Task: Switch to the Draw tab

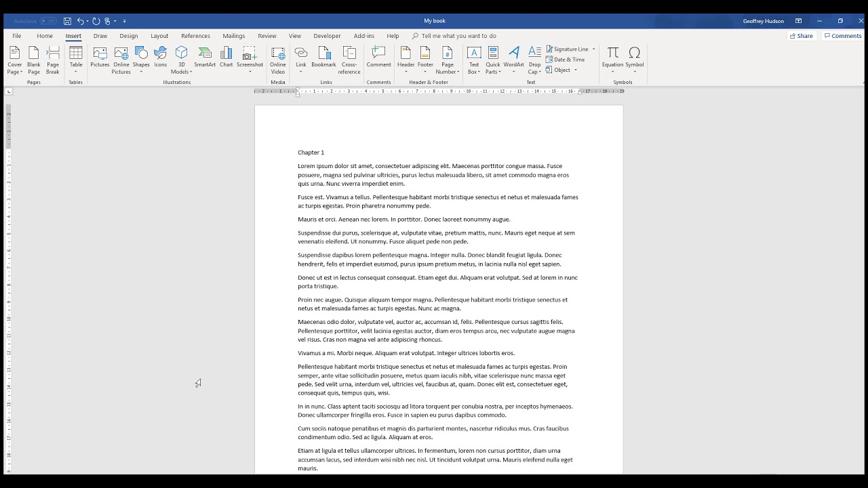Action: pyautogui.click(x=100, y=36)
